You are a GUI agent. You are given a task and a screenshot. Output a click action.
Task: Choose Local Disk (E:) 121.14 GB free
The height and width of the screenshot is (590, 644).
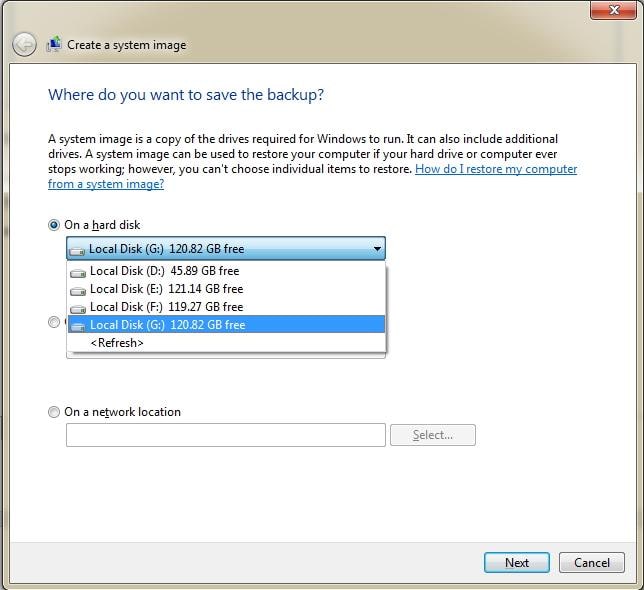226,289
